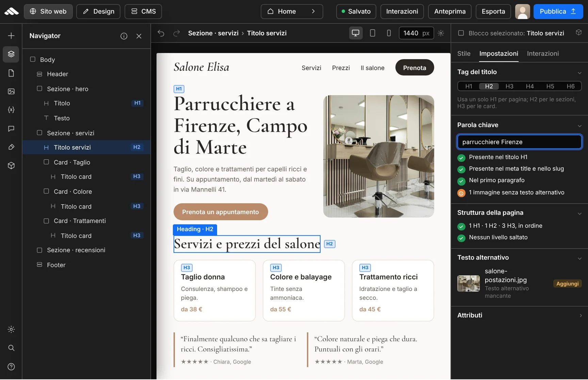Image resolution: width=588 pixels, height=380 pixels.
Task: Select H4 heading tag option
Action: click(x=530, y=86)
